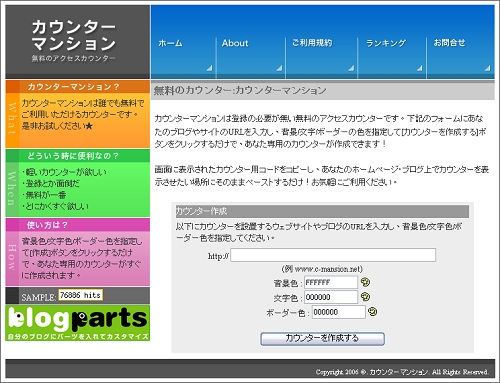The height and width of the screenshot is (383, 500).
Task: Click the ・無料が一番 list item
Action: 44,195
